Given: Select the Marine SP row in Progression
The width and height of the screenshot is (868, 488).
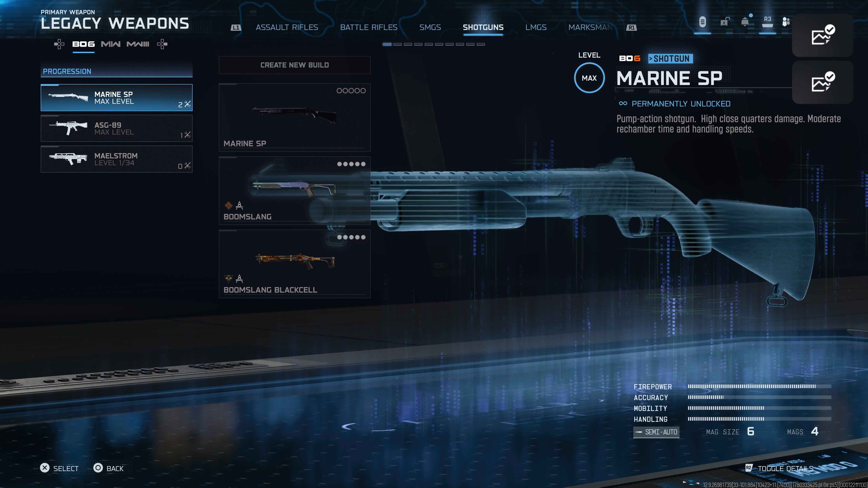Looking at the screenshot, I should [117, 98].
